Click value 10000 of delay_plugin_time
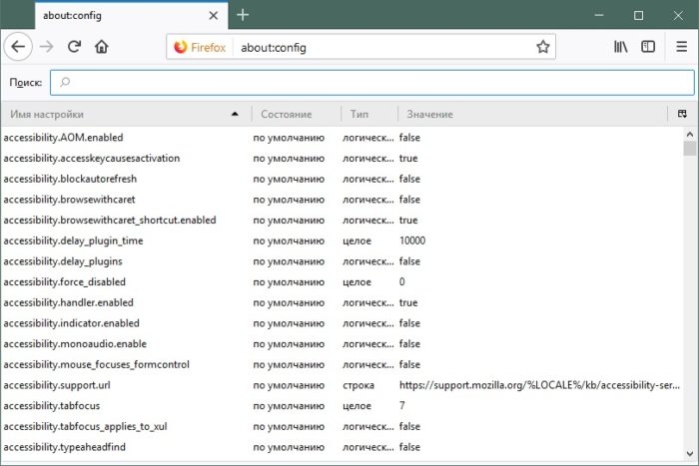The height and width of the screenshot is (466, 699). pos(412,241)
